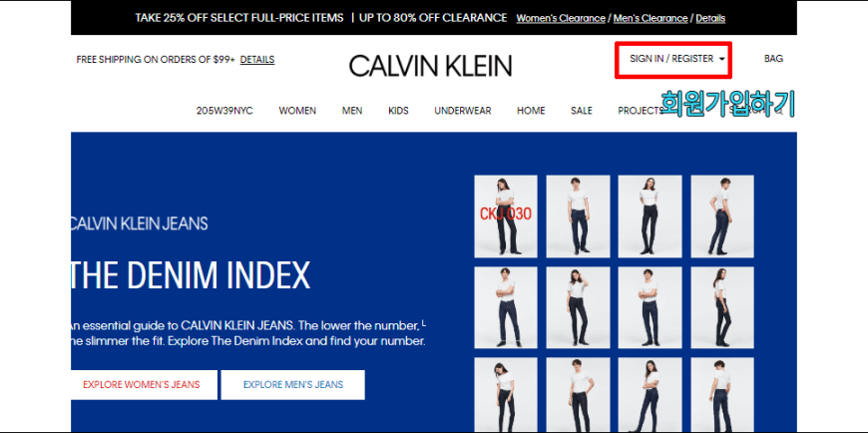
Task: Select the second thumbnail in first row
Action: tap(578, 216)
